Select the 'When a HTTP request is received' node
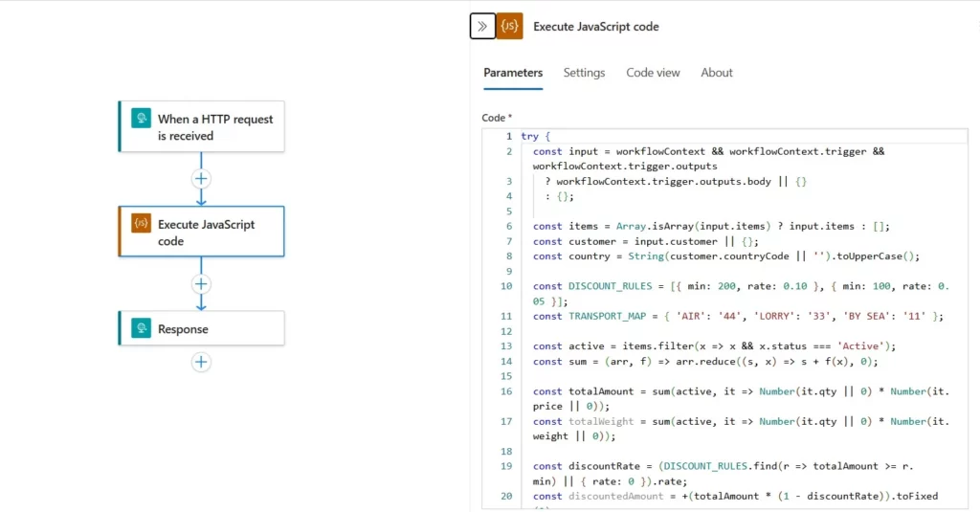980x512 pixels. tap(201, 127)
